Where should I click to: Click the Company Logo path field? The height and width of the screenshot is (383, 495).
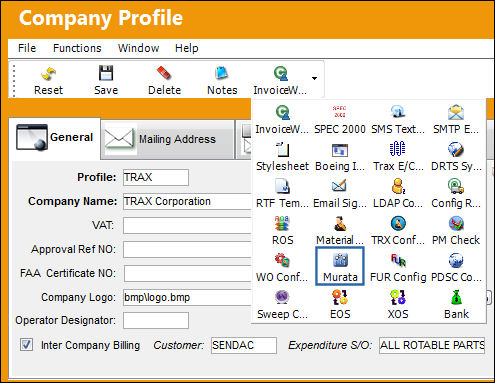pyautogui.click(x=187, y=297)
